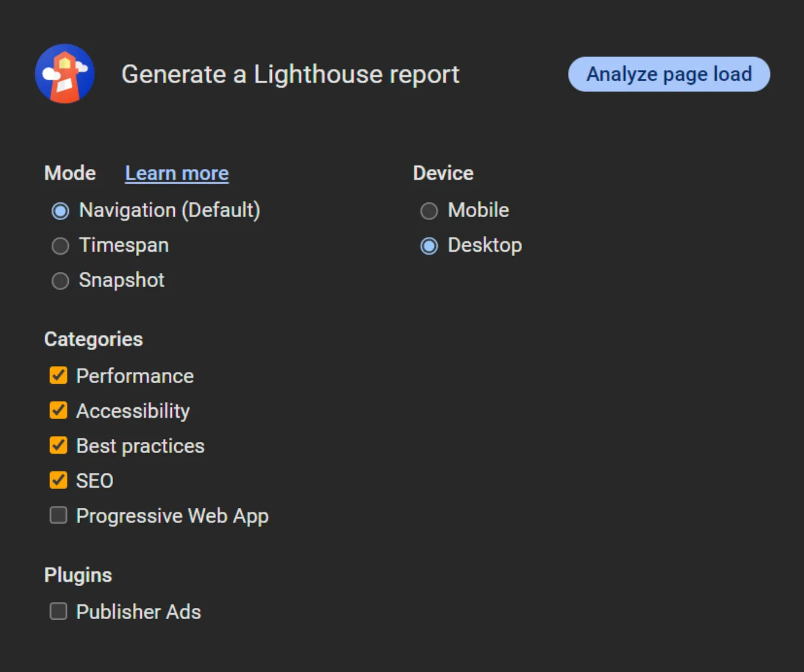Click the Lighthouse logo icon
804x672 pixels.
65,74
